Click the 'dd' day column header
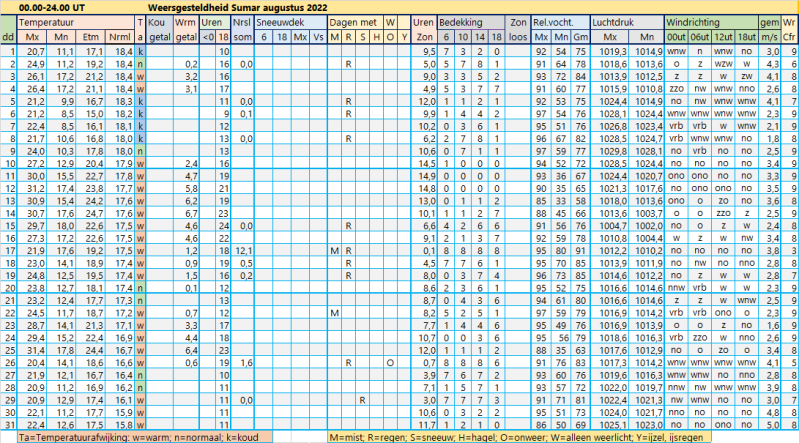The image size is (799, 443). tap(8, 36)
